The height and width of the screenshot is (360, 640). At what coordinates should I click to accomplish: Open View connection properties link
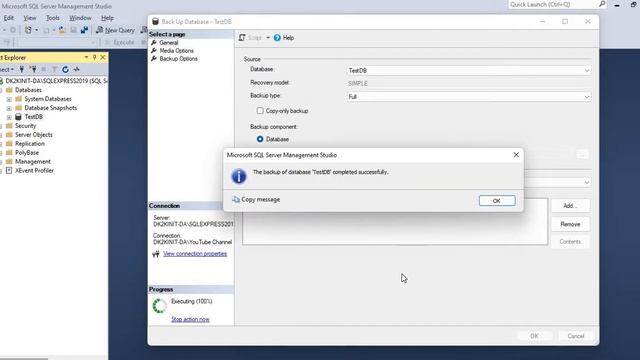click(195, 254)
